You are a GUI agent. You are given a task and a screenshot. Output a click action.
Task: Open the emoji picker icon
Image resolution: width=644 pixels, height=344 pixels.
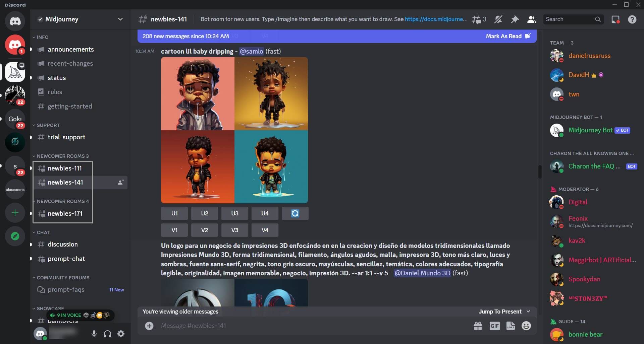[x=526, y=325]
